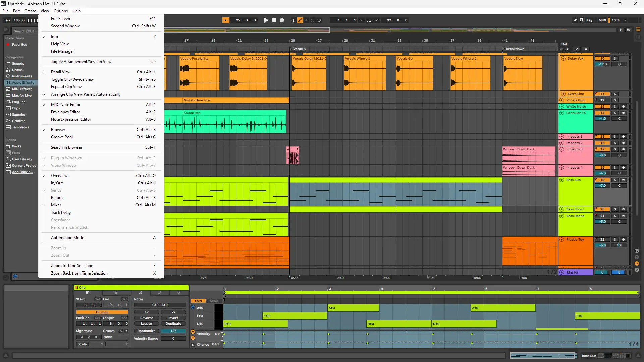Screen dimensions: 644x362
Task: Click the Follow playback button
Action: [226, 20]
